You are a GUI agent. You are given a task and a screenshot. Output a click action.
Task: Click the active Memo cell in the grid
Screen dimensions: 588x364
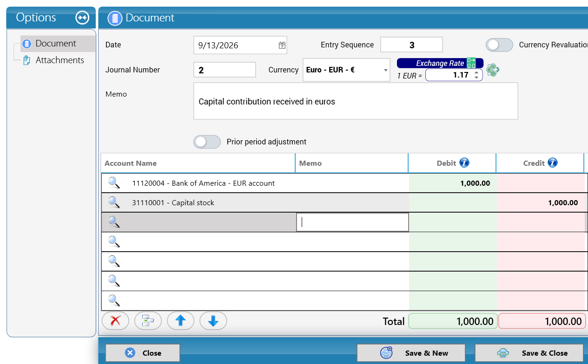point(352,222)
